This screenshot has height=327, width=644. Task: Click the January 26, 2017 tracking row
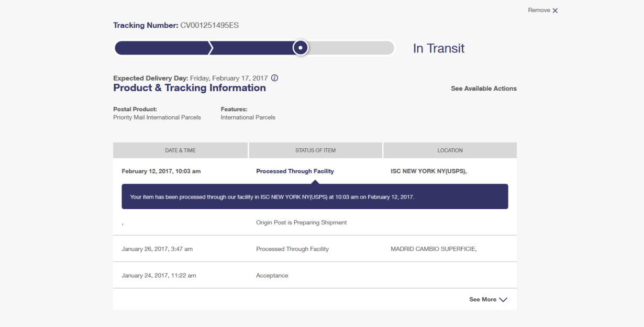click(157, 249)
